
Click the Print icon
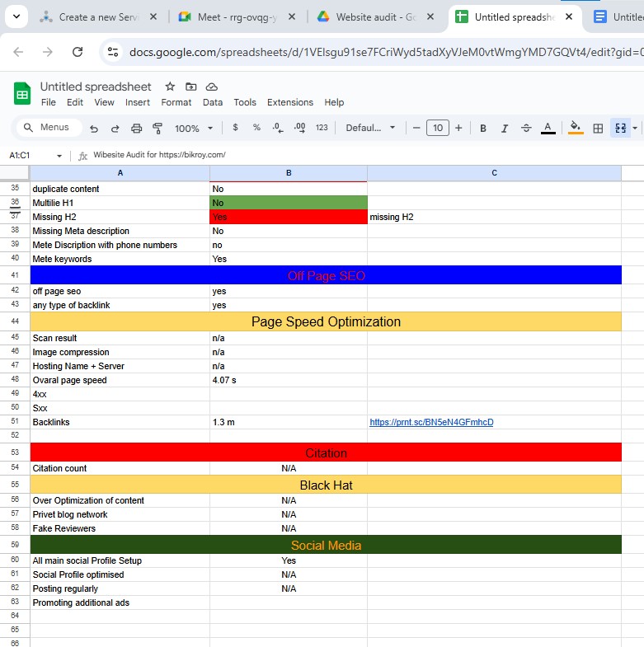pyautogui.click(x=137, y=129)
